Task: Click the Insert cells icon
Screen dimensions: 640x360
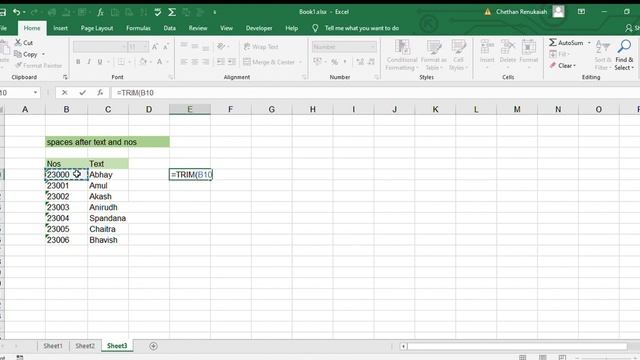Action: tap(487, 47)
